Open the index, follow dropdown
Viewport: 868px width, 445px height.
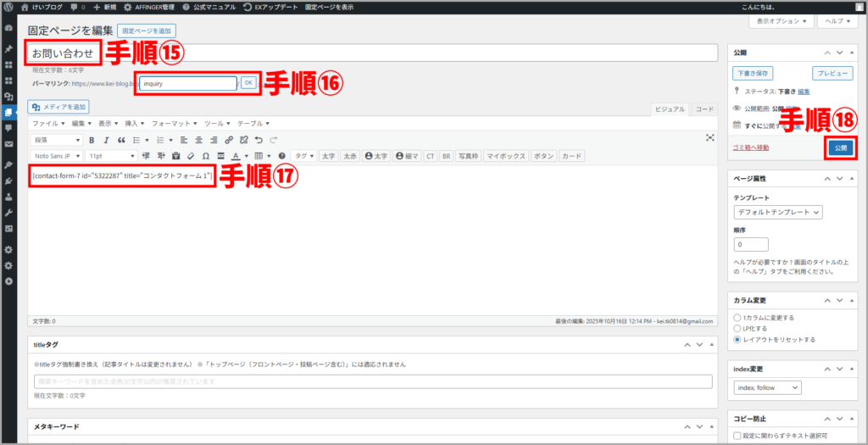[x=767, y=387]
